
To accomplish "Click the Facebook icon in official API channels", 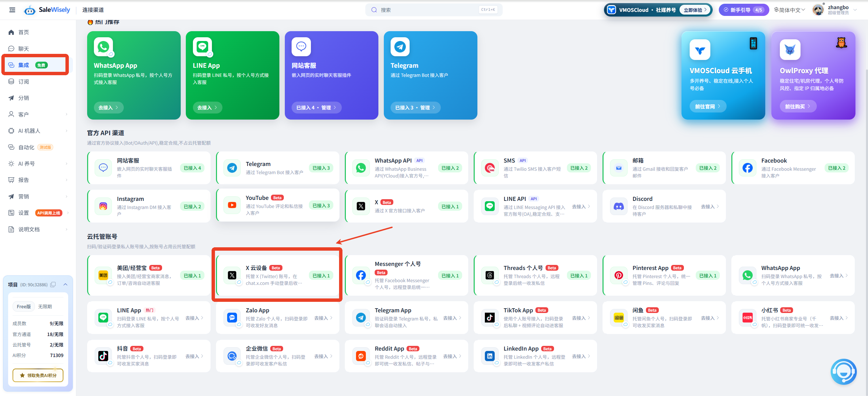I will tap(747, 168).
